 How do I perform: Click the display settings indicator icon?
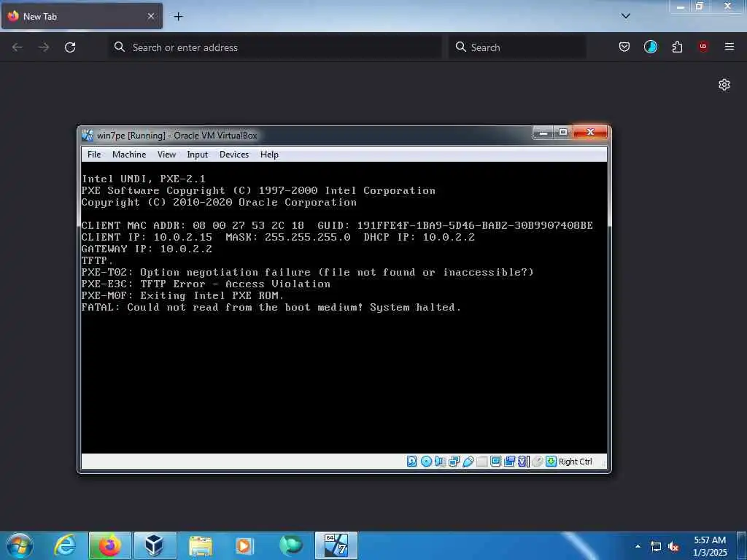tap(495, 461)
